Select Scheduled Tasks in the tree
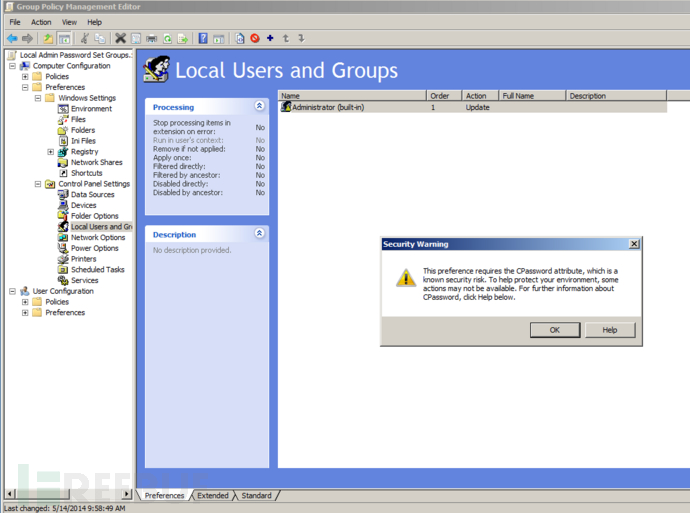This screenshot has height=513, width=690. tap(98, 270)
